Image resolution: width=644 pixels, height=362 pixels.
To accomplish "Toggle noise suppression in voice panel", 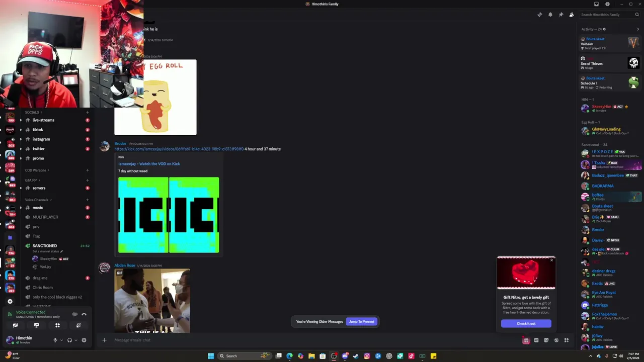I will [x=75, y=314].
